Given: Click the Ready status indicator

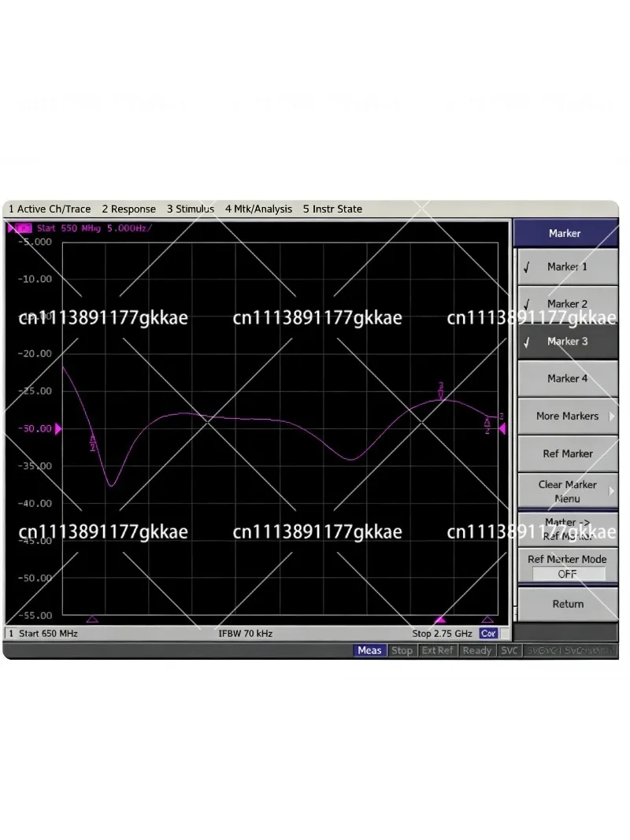Looking at the screenshot, I should 476,650.
